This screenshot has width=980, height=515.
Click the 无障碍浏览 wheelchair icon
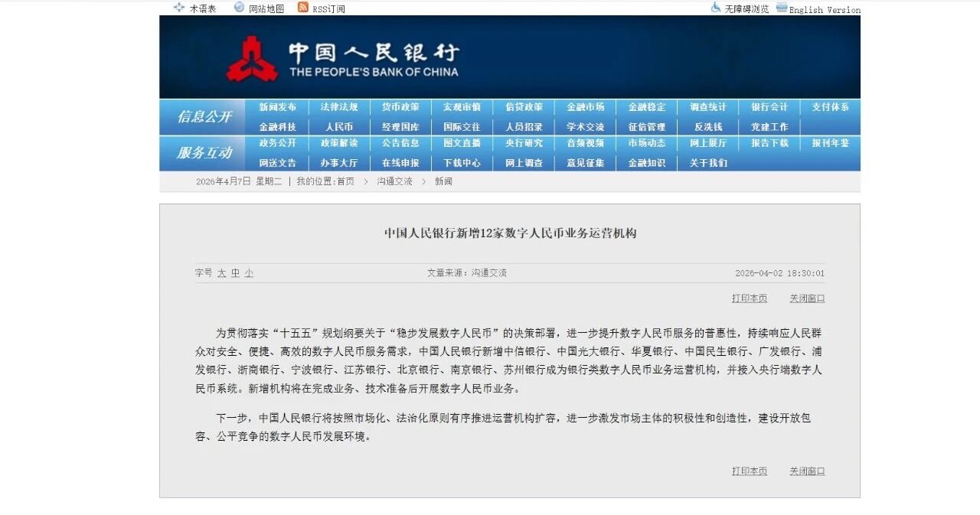point(716,8)
